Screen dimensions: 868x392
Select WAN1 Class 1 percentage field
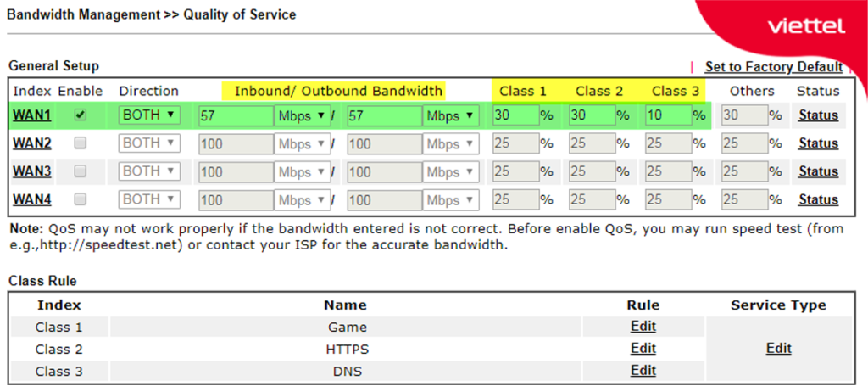(x=515, y=115)
